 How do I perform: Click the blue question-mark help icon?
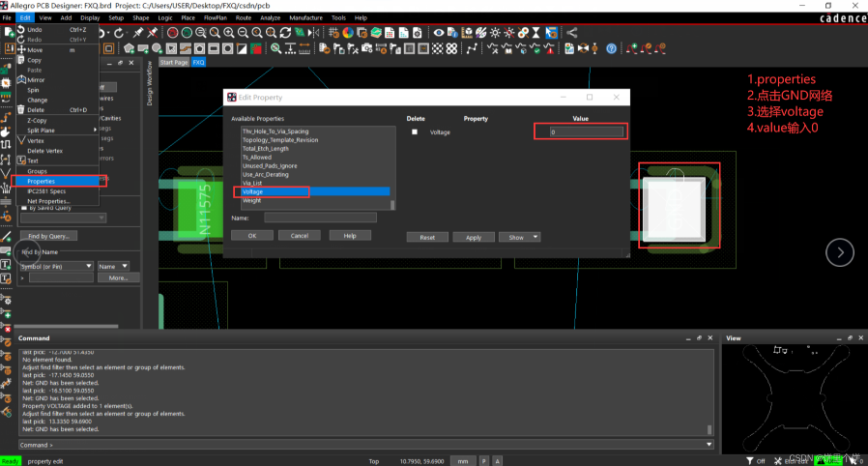point(611,48)
